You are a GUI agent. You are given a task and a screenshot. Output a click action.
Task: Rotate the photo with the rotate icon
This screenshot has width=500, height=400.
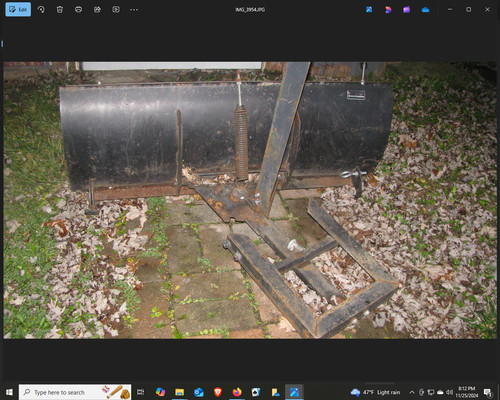click(41, 9)
